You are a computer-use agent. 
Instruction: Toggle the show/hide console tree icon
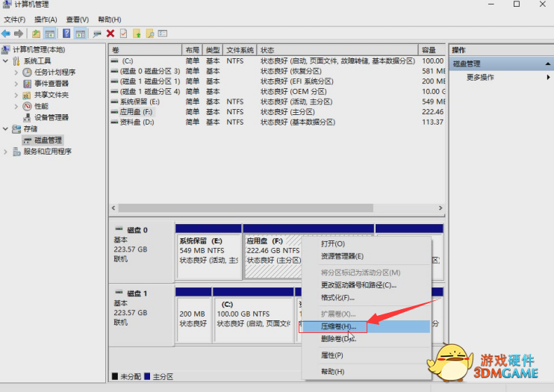(x=49, y=34)
